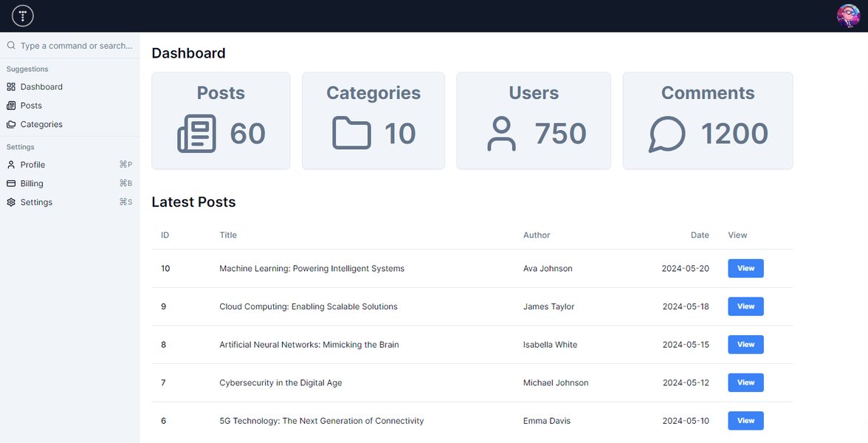Click the search magnifier icon in sidebar
The image size is (868, 443).
[x=11, y=46]
